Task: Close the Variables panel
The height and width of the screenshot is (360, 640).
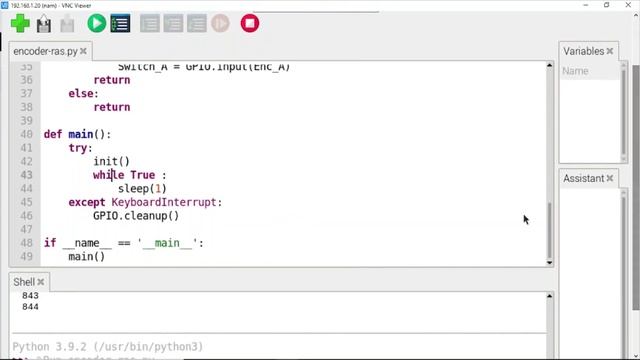Action: 610,51
